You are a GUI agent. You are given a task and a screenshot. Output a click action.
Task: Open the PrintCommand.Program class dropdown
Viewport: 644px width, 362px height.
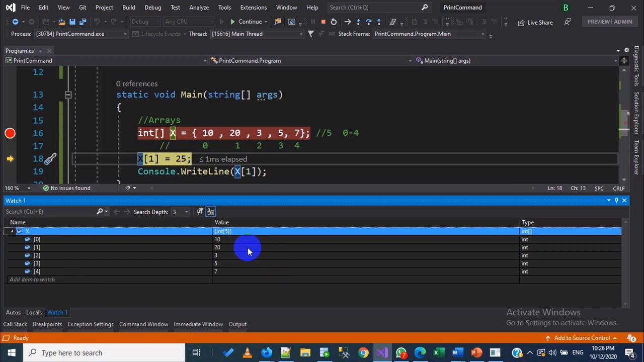310,60
